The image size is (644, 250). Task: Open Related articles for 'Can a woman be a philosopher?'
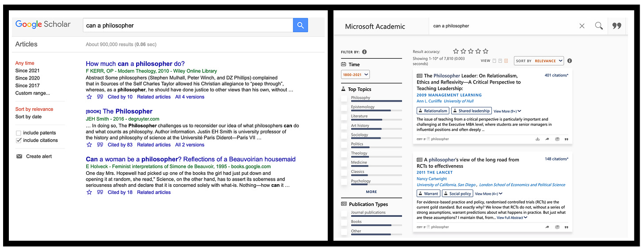(154, 192)
